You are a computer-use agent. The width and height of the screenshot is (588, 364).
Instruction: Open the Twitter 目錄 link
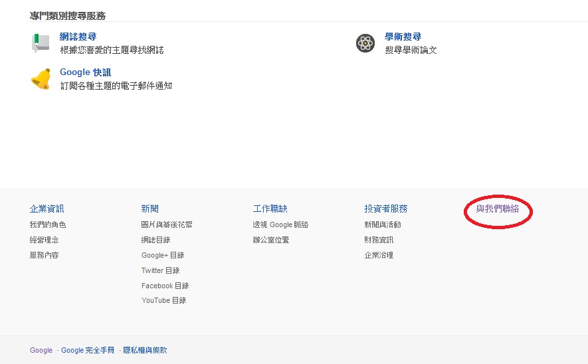point(160,270)
